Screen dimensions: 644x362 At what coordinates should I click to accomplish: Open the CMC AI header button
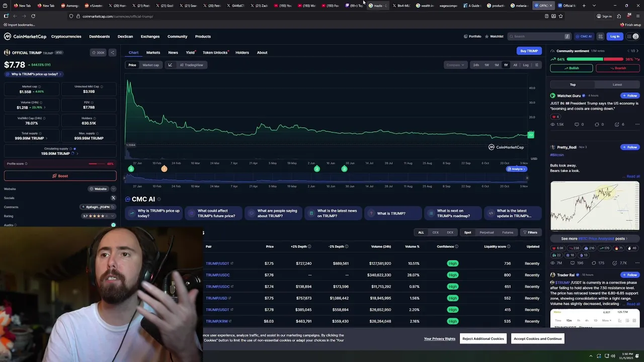point(584,36)
